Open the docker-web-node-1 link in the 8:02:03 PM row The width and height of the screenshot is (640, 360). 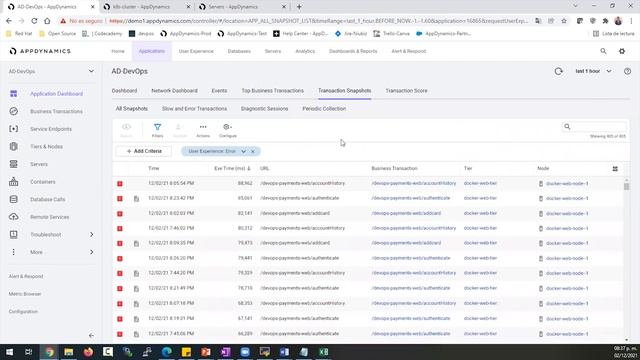click(567, 213)
